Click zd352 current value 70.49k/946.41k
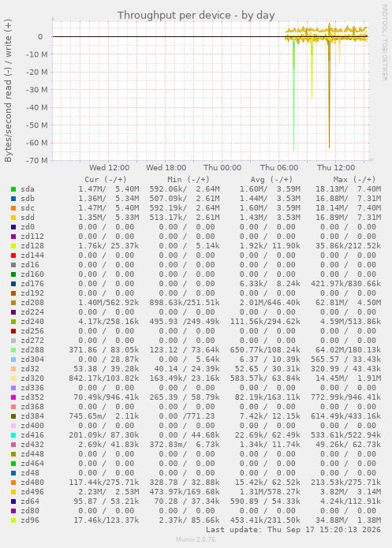 pyautogui.click(x=106, y=397)
